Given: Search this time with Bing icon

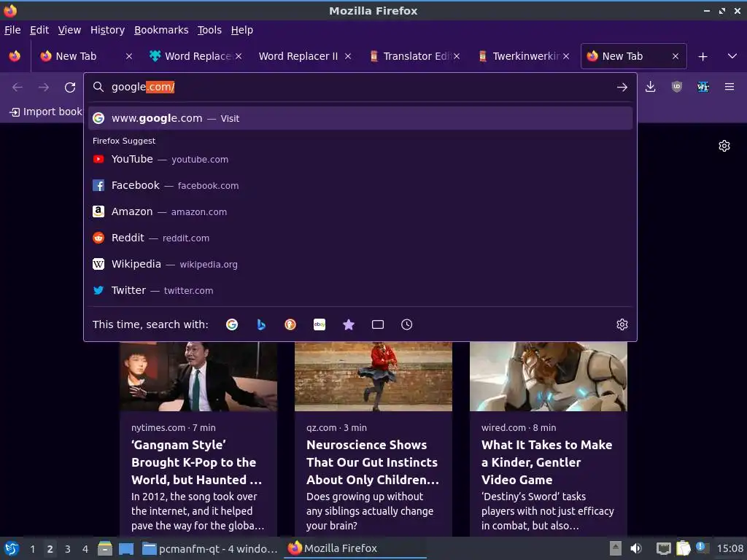Looking at the screenshot, I should coord(261,324).
